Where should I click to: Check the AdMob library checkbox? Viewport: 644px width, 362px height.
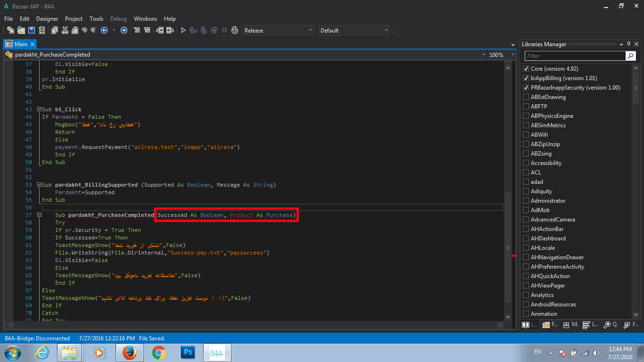526,210
